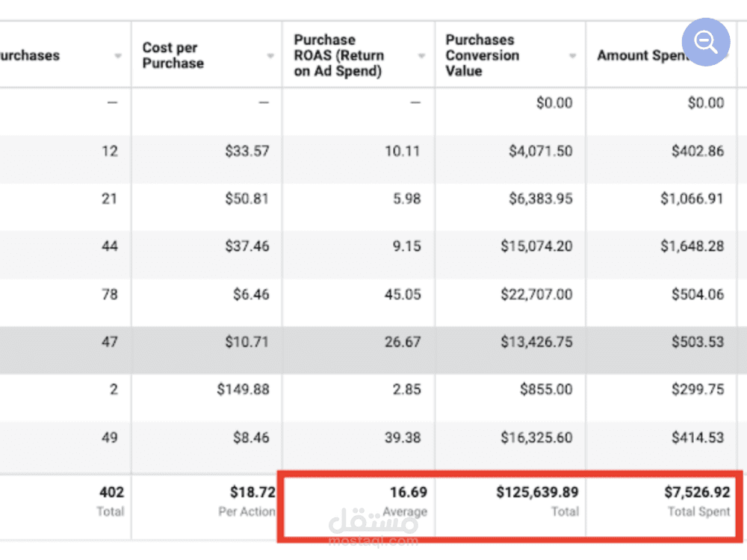
Task: Expand the Purchase ROAS column dropdown arrow
Action: (x=422, y=56)
